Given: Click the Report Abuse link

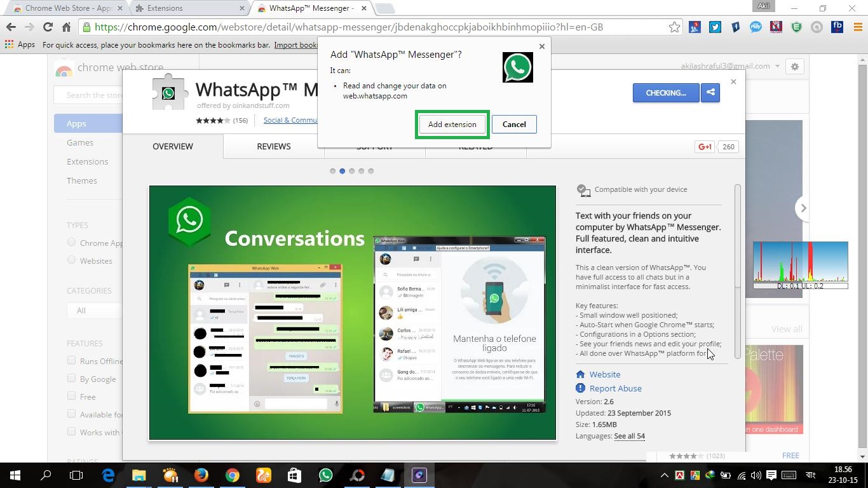Looking at the screenshot, I should coord(615,388).
